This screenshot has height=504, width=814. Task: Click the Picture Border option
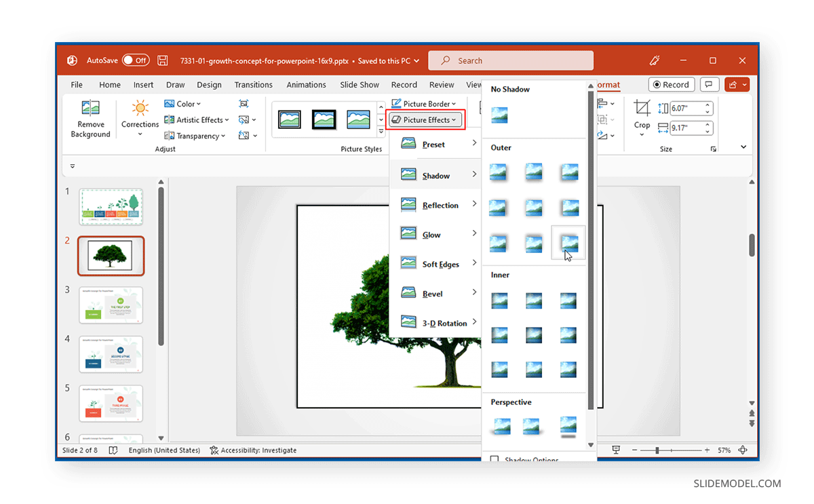424,103
